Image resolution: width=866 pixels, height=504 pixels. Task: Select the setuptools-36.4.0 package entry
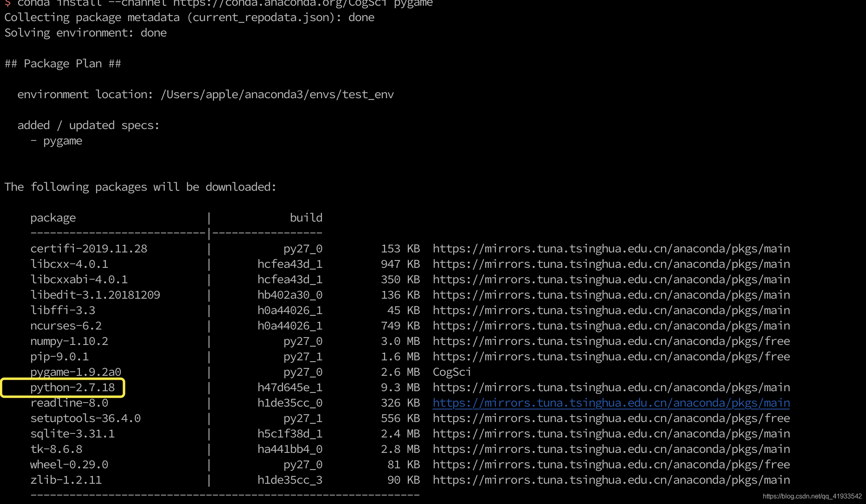(x=86, y=418)
